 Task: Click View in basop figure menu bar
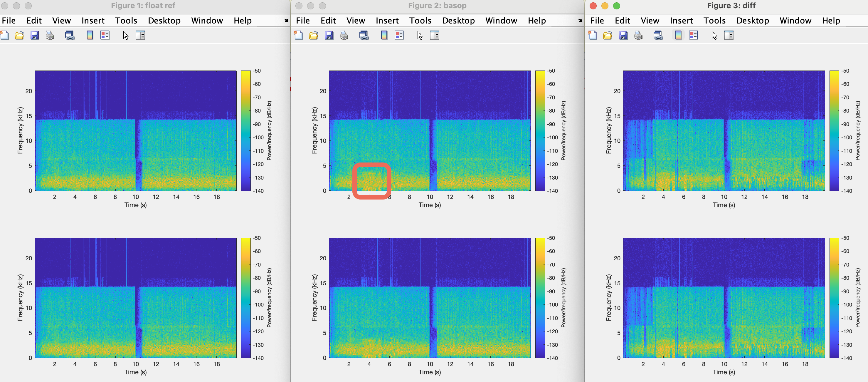point(356,21)
